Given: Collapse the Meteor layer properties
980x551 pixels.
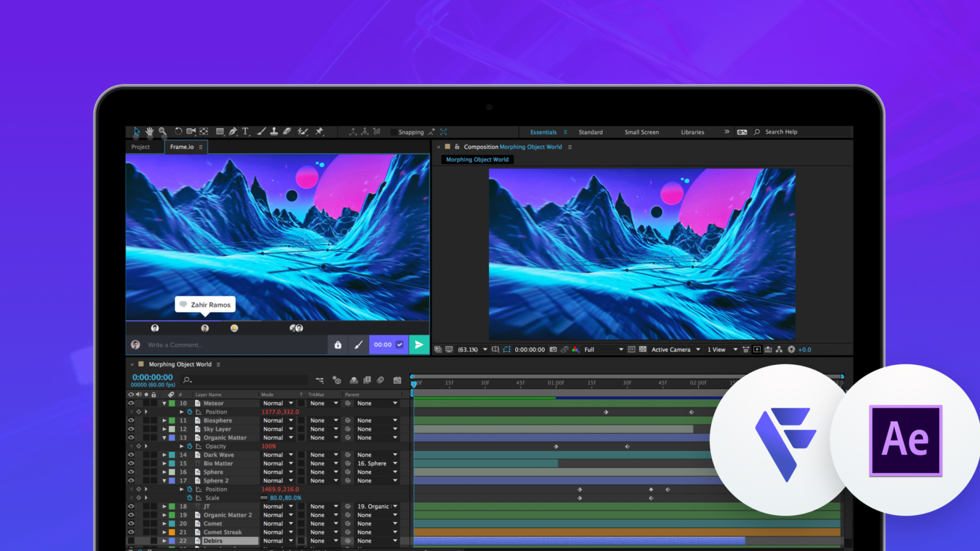Looking at the screenshot, I should click(x=164, y=403).
